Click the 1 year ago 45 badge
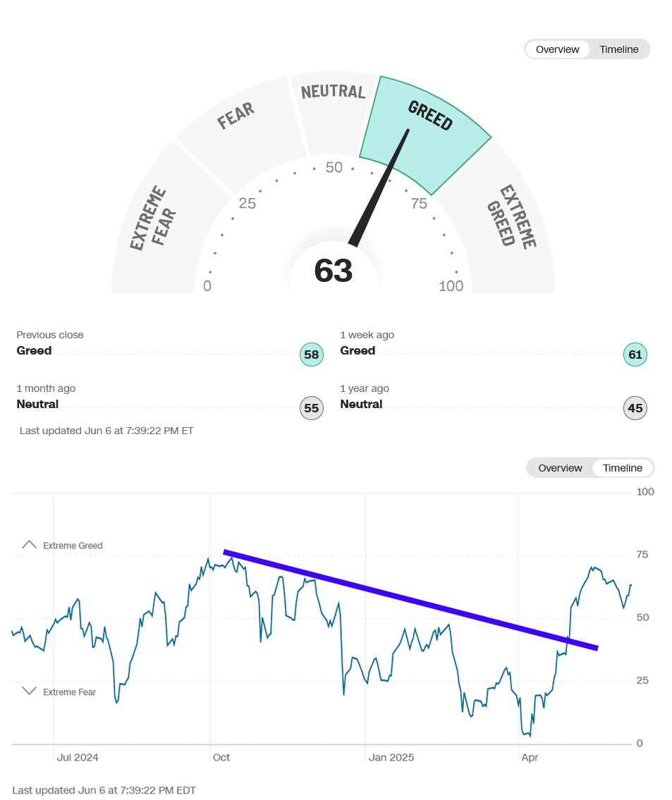Image resolution: width=672 pixels, height=800 pixels. 635,408
